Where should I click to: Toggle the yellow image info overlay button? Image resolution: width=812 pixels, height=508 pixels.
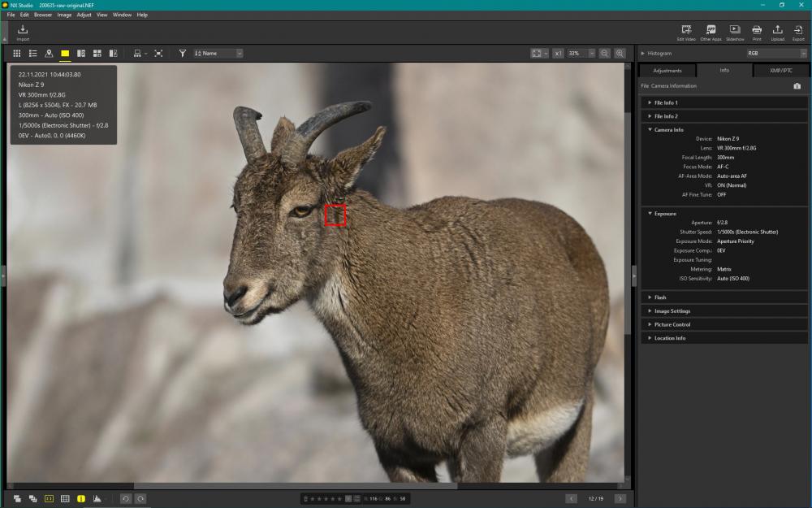click(x=80, y=499)
